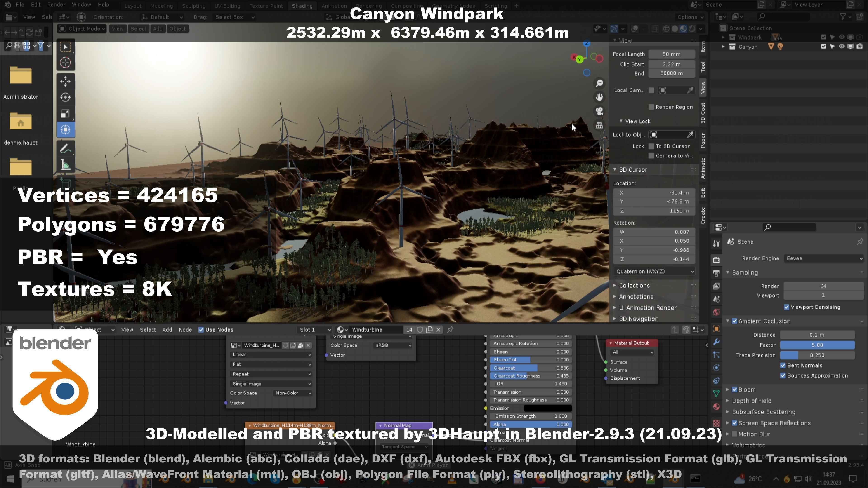The height and width of the screenshot is (488, 868).
Task: Toggle Ambient Occlusion checkbox
Action: (x=735, y=321)
